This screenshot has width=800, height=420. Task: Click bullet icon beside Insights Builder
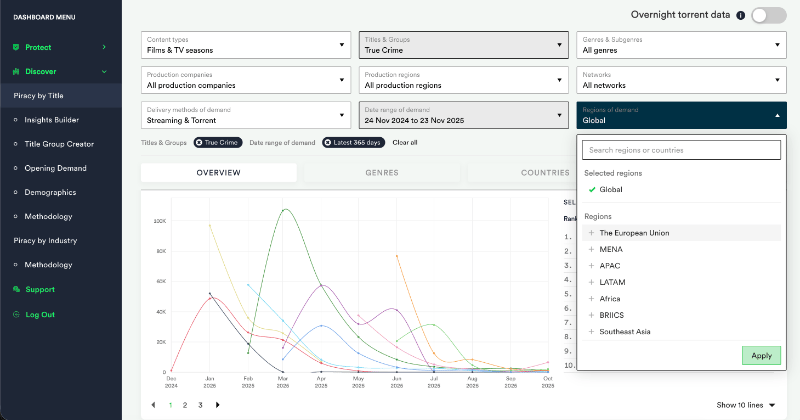pos(15,120)
